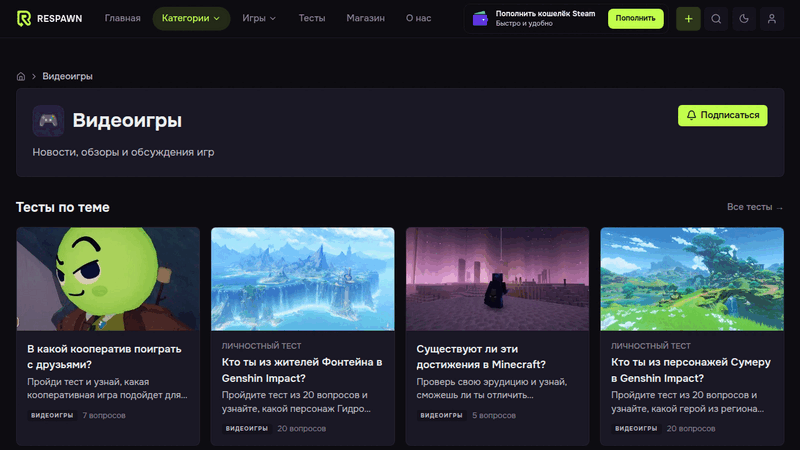Subscribe with the Подписаться button

tap(722, 115)
